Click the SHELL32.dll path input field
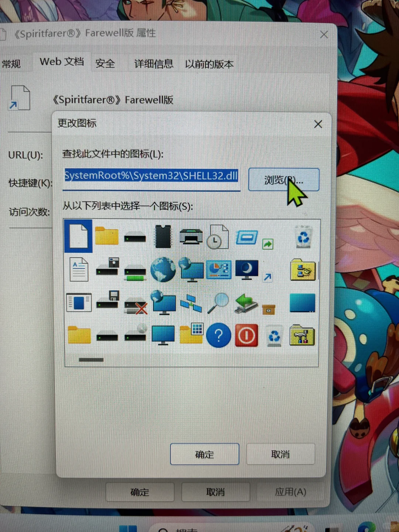The height and width of the screenshot is (532, 399). click(x=151, y=176)
